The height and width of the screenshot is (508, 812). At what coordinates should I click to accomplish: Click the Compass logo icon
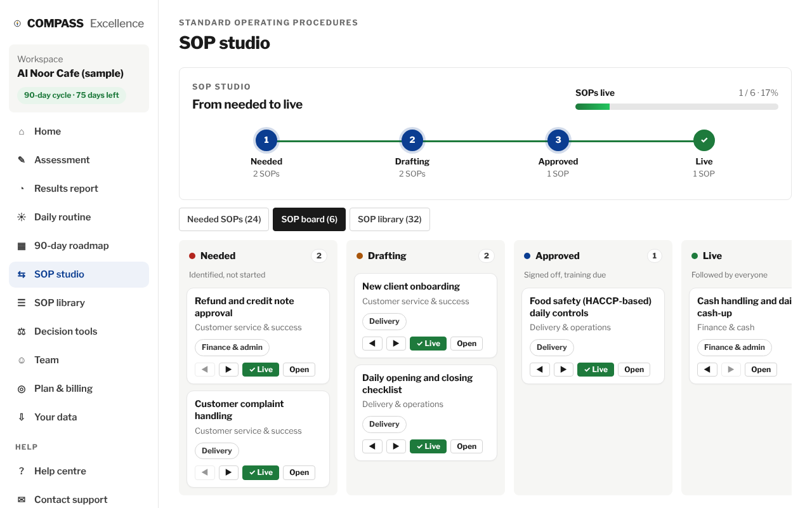tap(17, 23)
